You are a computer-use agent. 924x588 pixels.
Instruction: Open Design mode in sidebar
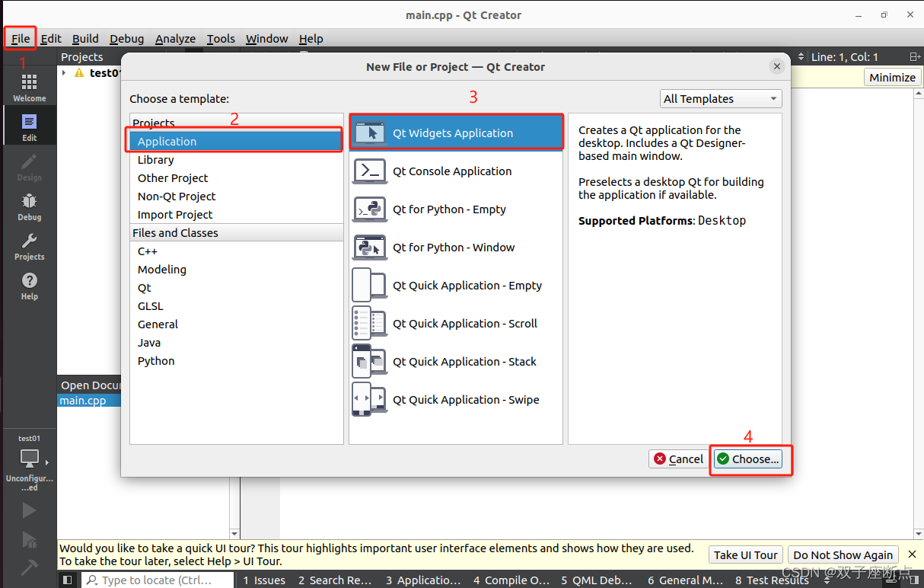29,167
